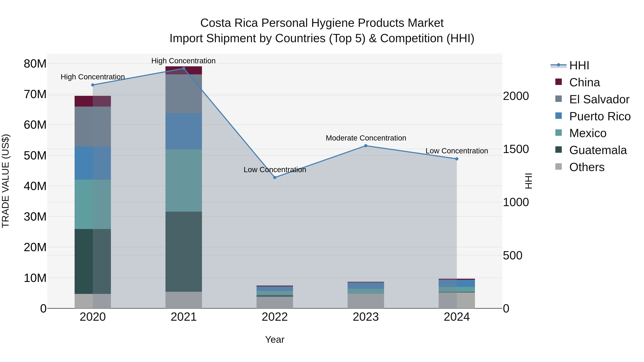Click the 2021 Puerto Rico bar segment
The height and width of the screenshot is (362, 644).
184,131
